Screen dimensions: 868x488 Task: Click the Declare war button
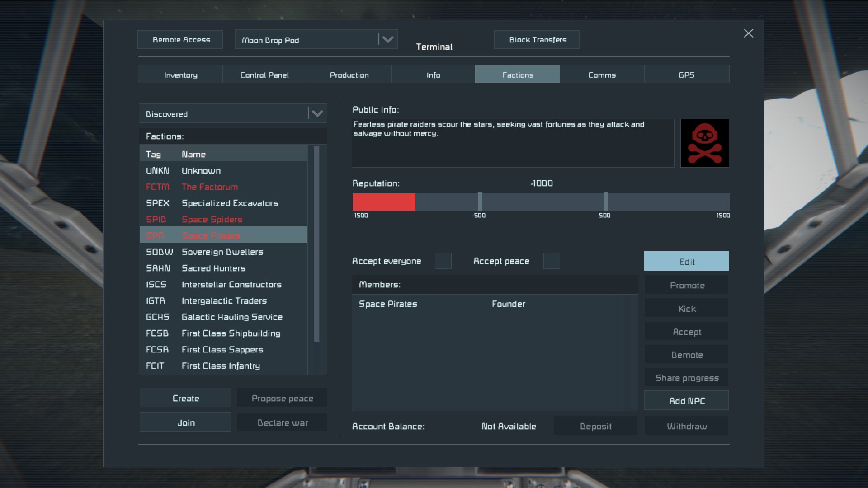[x=282, y=422]
